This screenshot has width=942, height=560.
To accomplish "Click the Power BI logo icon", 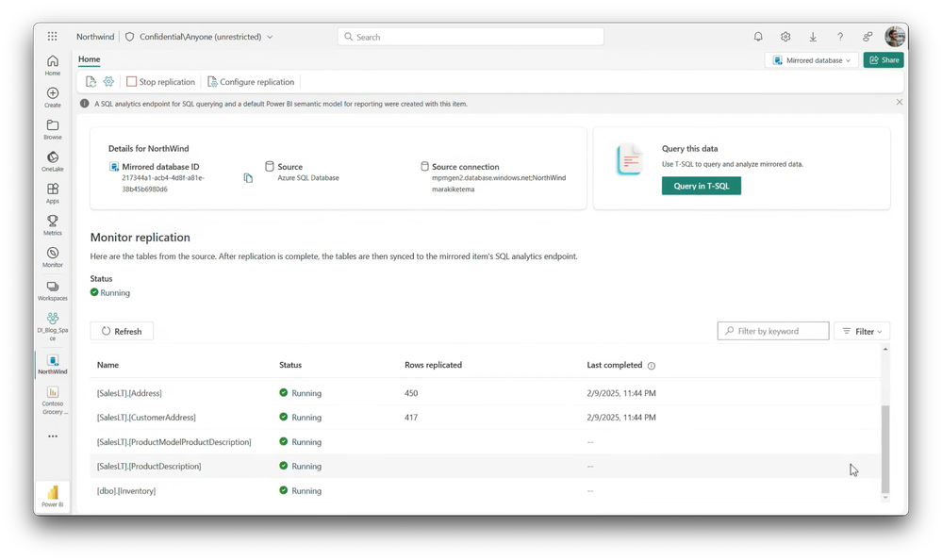I will (53, 496).
